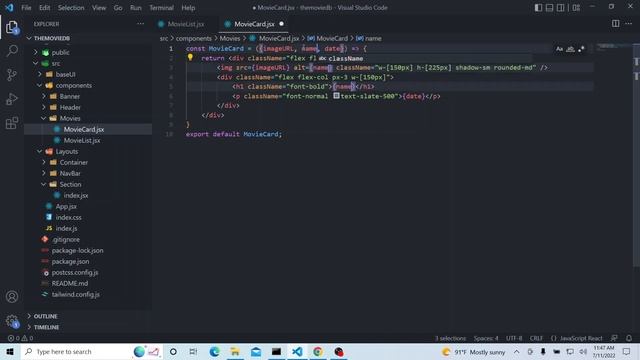Open MovieList.jsx in the file tree
The image size is (640, 360).
(x=82, y=140)
